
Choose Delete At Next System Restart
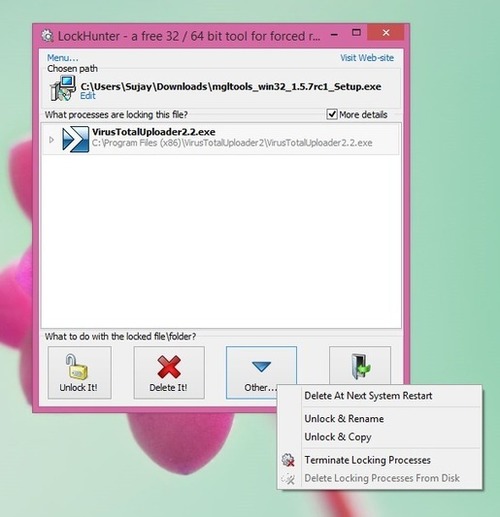click(x=368, y=396)
